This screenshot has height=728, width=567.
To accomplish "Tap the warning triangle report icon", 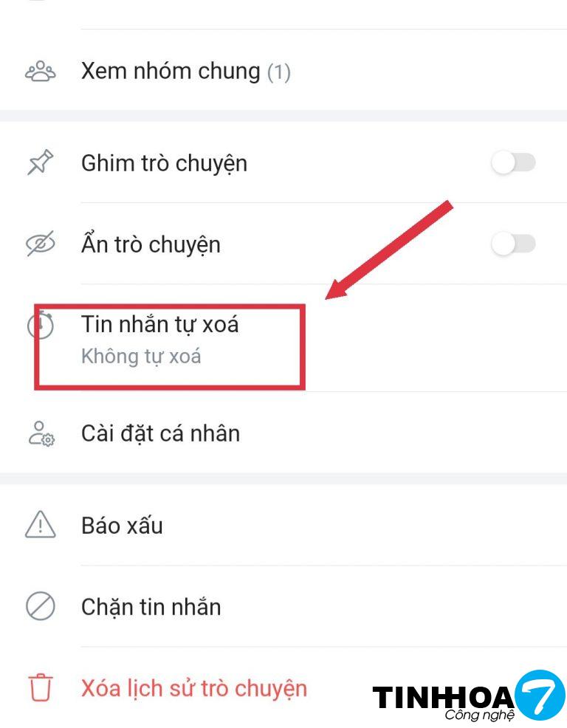I will tap(41, 525).
